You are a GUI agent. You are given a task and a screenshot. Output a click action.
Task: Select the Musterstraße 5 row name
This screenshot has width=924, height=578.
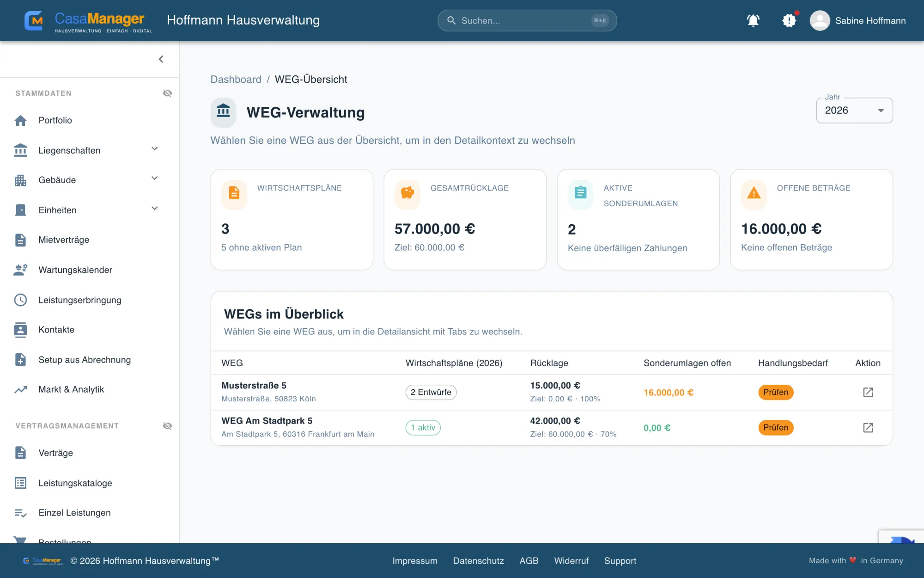[x=254, y=385]
